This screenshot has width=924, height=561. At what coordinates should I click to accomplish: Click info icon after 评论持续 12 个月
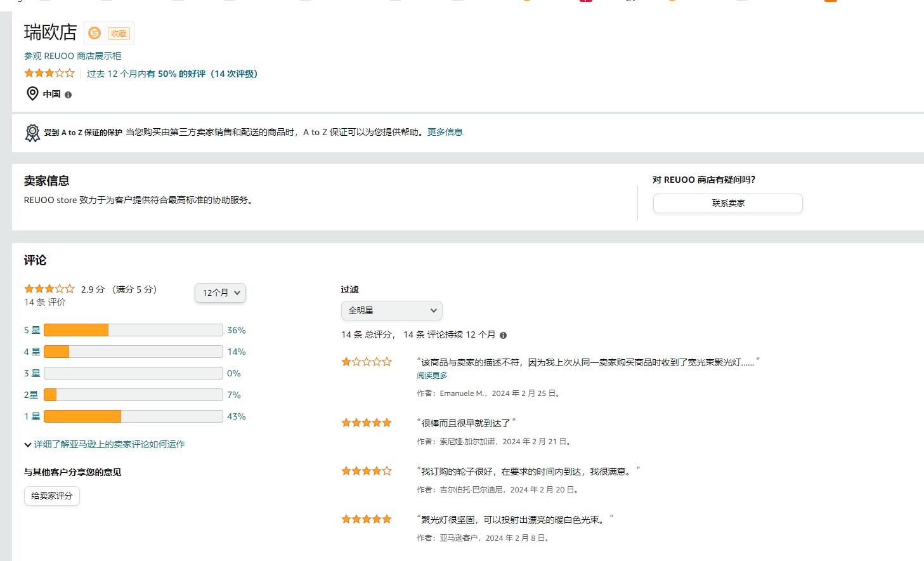click(x=503, y=335)
